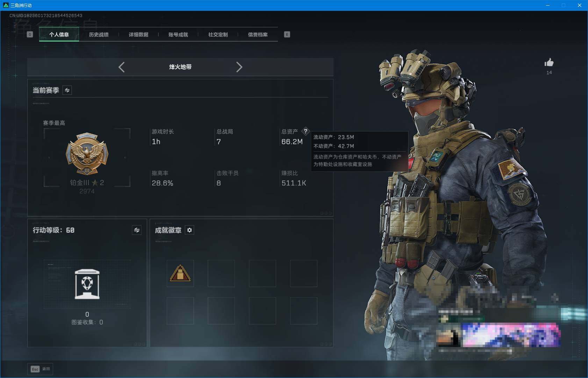
Task: Open achievement badge settings gear
Action: pyautogui.click(x=190, y=230)
